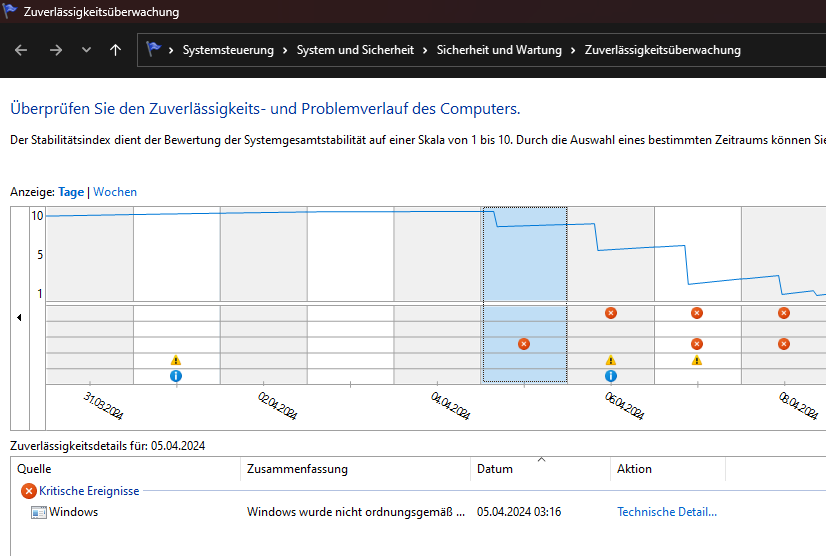This screenshot has width=826, height=556.
Task: Expand the chevron after Sicherheit und Wartung
Action: (573, 51)
